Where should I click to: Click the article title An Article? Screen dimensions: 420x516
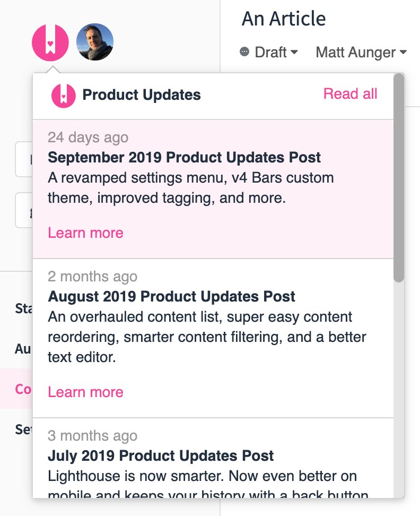(x=284, y=19)
